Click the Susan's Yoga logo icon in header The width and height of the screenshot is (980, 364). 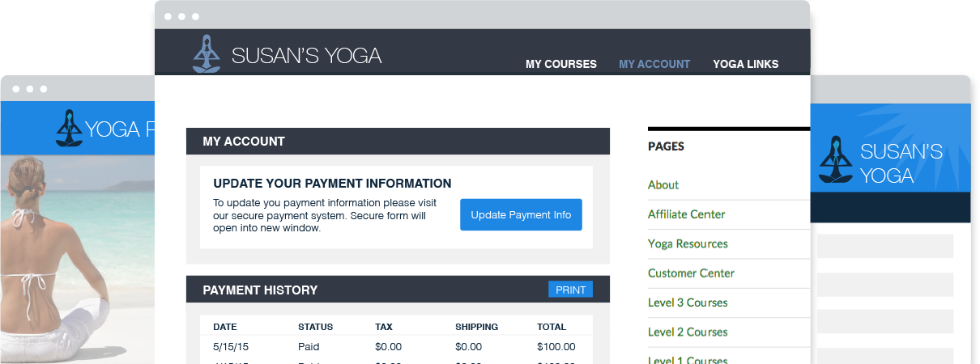coord(207,54)
